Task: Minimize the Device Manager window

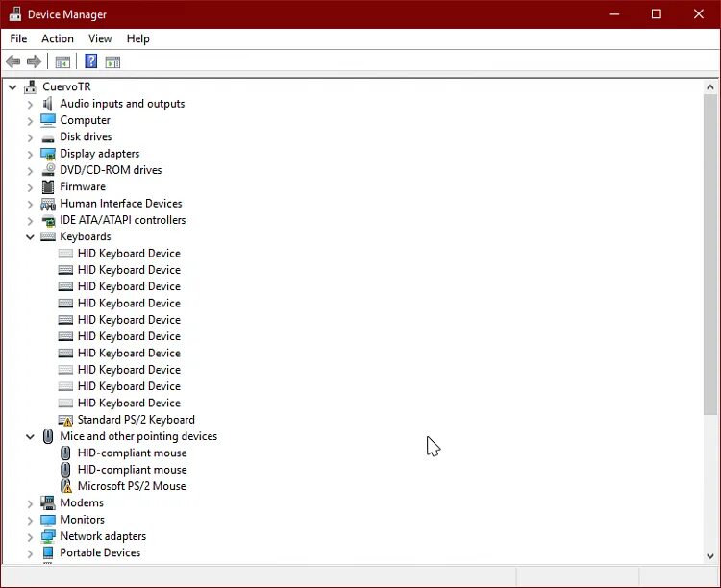Action: (x=614, y=14)
